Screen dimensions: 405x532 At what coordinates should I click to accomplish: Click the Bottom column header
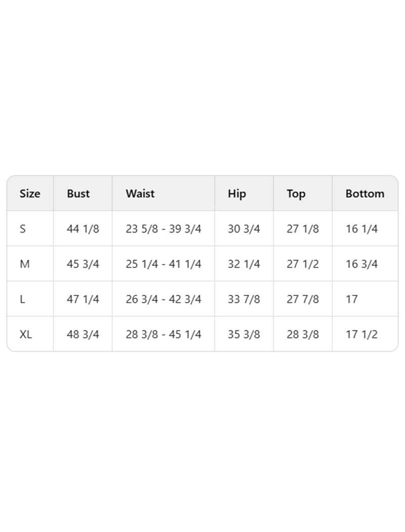coord(364,194)
